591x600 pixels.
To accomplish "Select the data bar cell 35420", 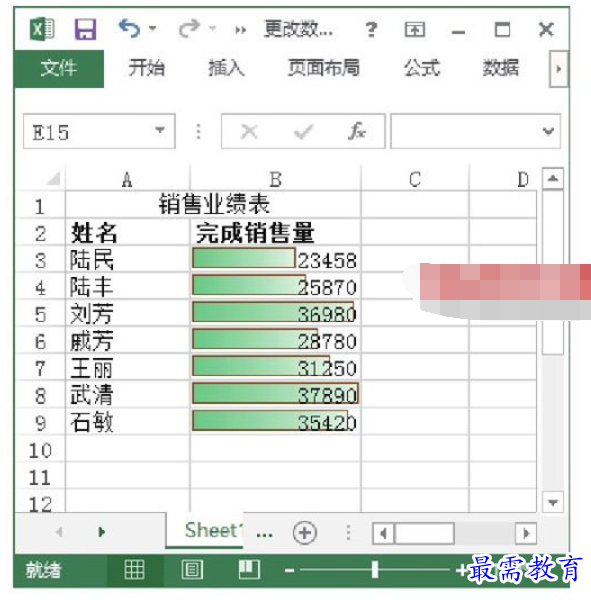I will pyautogui.click(x=275, y=422).
